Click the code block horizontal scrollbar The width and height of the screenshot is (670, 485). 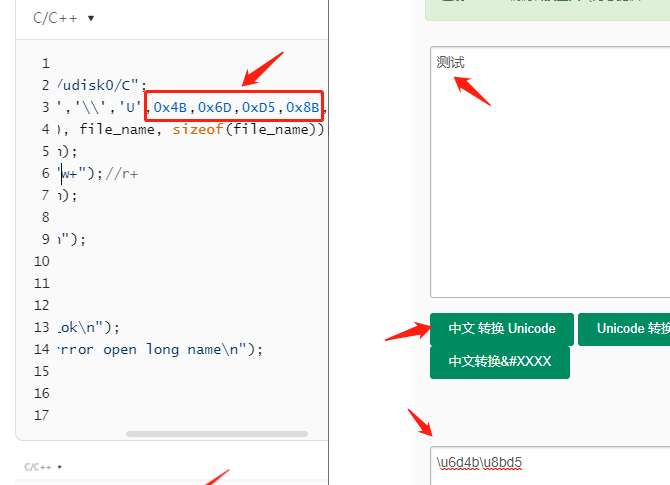(x=217, y=434)
